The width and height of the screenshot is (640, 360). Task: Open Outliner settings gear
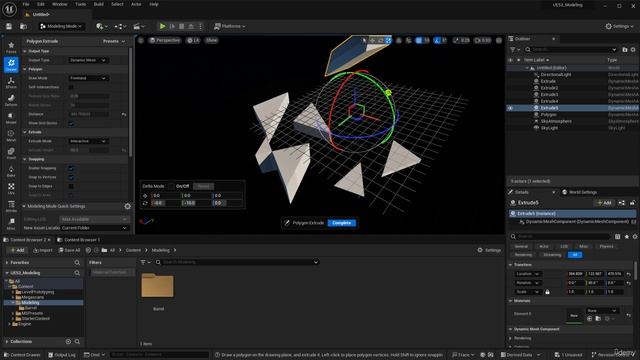(633, 49)
